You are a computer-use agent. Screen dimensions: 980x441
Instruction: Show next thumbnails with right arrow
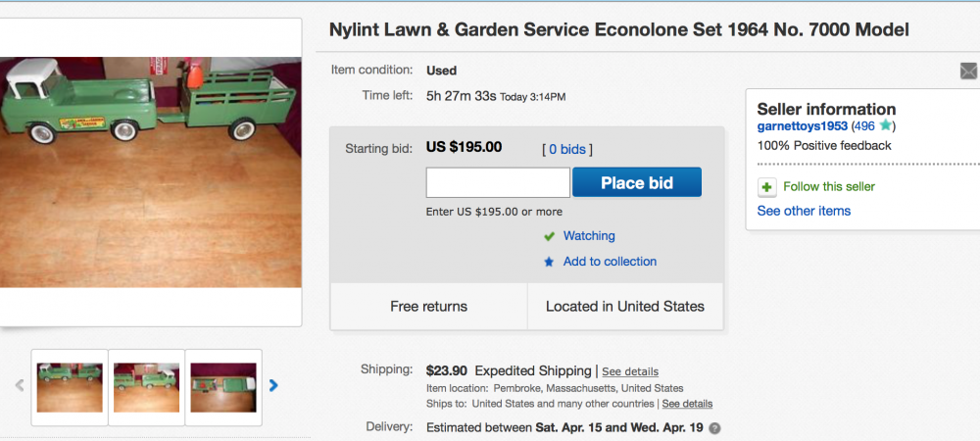tap(273, 386)
